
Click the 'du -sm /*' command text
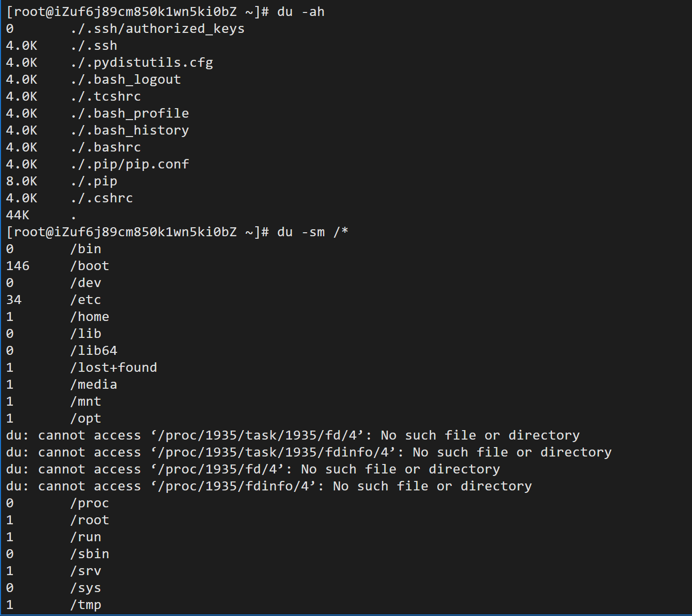pyautogui.click(x=313, y=232)
